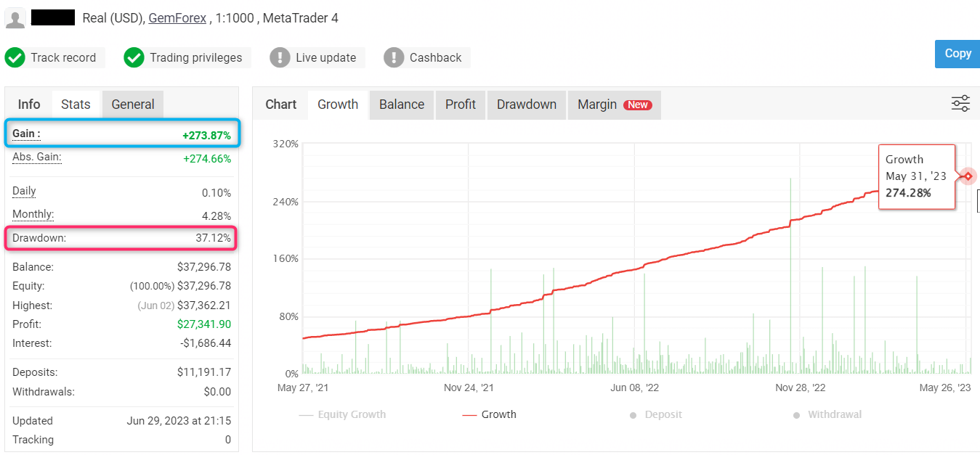Image resolution: width=980 pixels, height=455 pixels.
Task: Open the Drawdown chart tab
Action: [x=526, y=104]
